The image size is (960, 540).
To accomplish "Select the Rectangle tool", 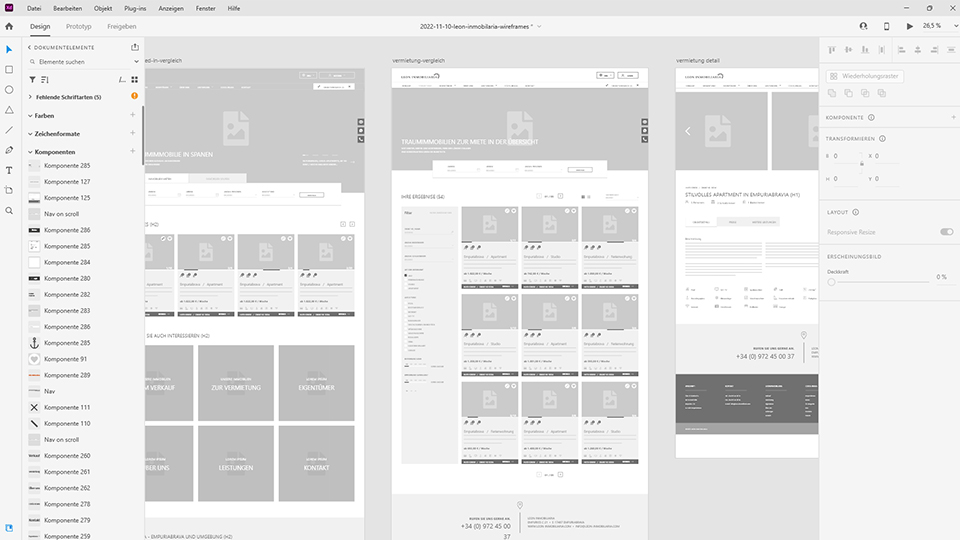I will 9,69.
